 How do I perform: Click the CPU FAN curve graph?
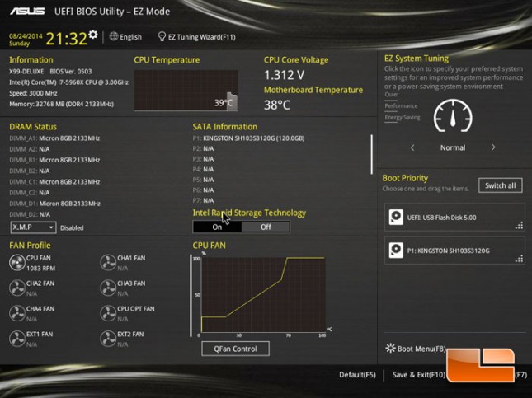tap(263, 294)
